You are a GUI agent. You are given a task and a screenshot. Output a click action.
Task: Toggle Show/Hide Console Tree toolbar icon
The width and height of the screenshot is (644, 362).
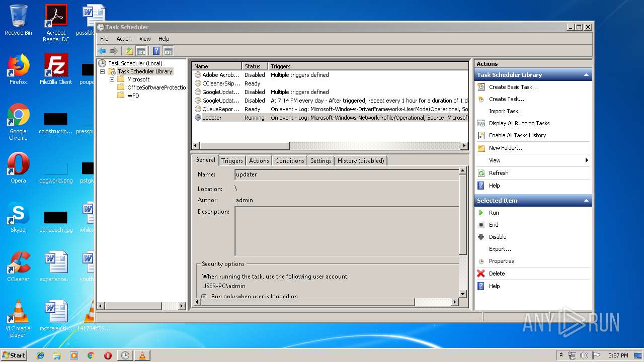point(141,51)
